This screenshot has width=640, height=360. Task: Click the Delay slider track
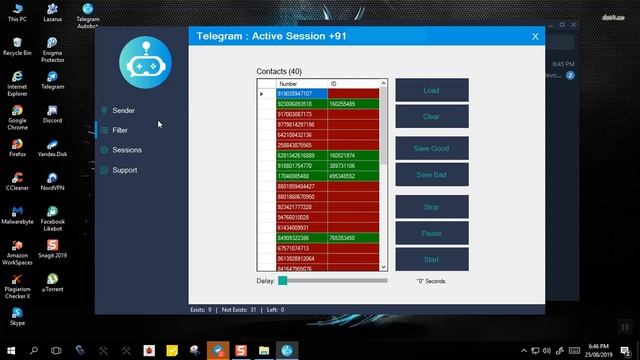coord(333,280)
